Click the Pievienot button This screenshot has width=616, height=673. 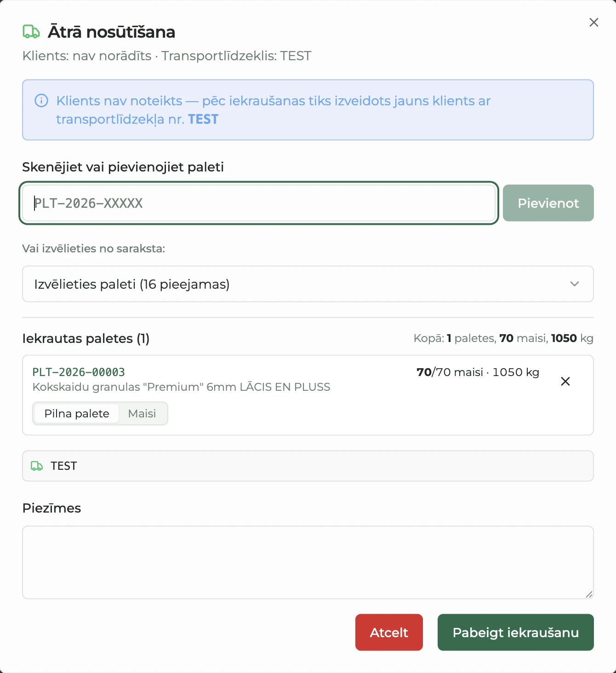coord(548,203)
